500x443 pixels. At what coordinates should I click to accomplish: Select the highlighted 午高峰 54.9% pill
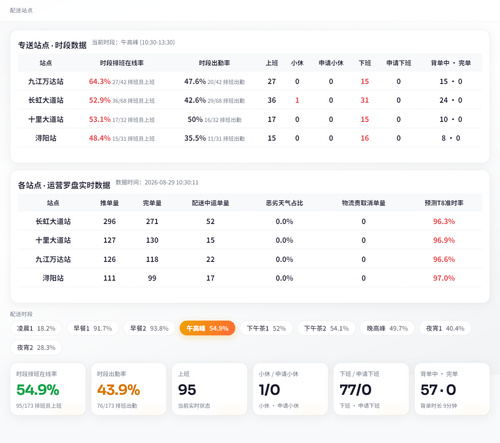click(207, 328)
